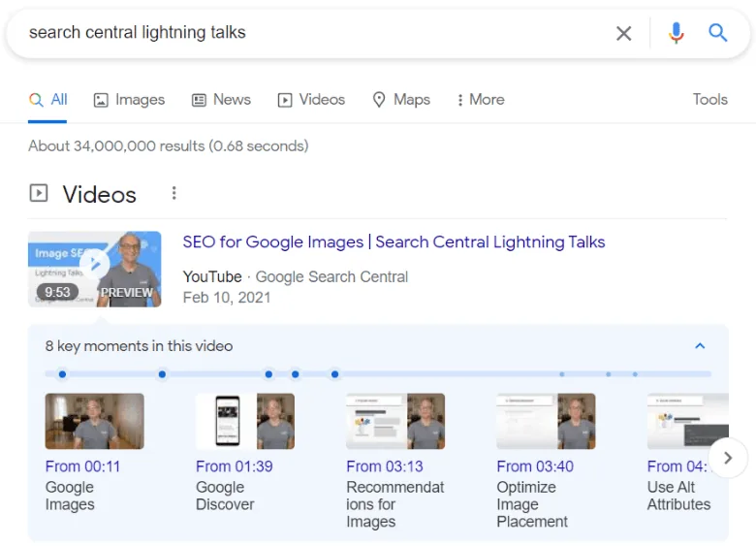Open the Videos section three-dot menu
This screenshot has width=756, height=546.
[174, 193]
